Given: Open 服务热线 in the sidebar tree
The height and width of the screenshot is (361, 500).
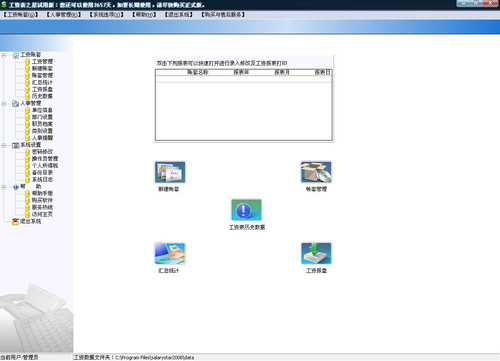Looking at the screenshot, I should coord(42,207).
